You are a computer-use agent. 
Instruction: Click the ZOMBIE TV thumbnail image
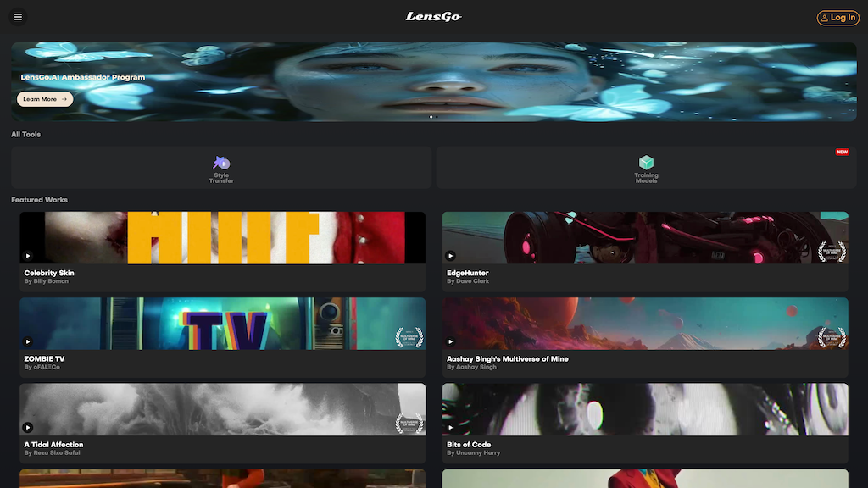click(x=222, y=324)
